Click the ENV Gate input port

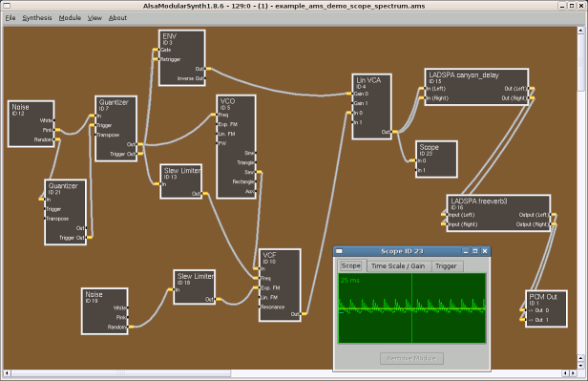coord(156,50)
